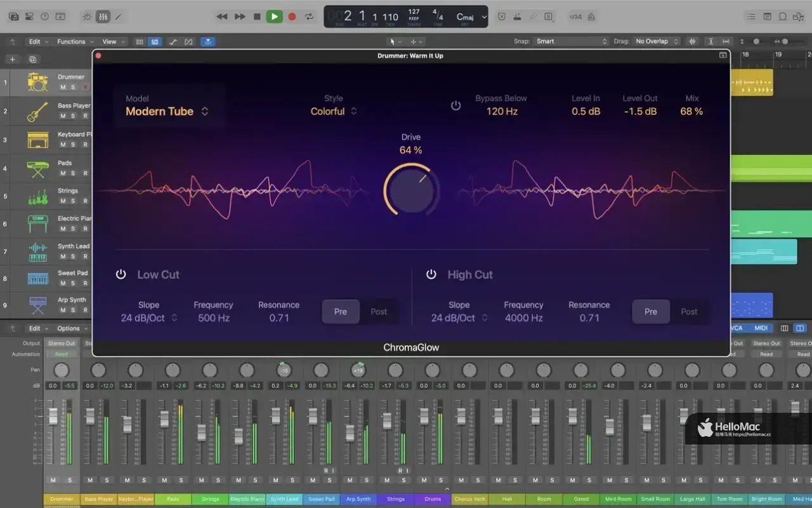Open the Snap Smart dropdown
This screenshot has height=508, width=812.
tap(571, 41)
